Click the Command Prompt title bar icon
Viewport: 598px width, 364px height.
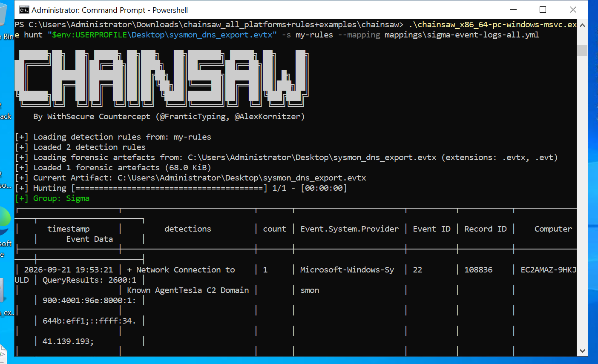click(x=24, y=10)
